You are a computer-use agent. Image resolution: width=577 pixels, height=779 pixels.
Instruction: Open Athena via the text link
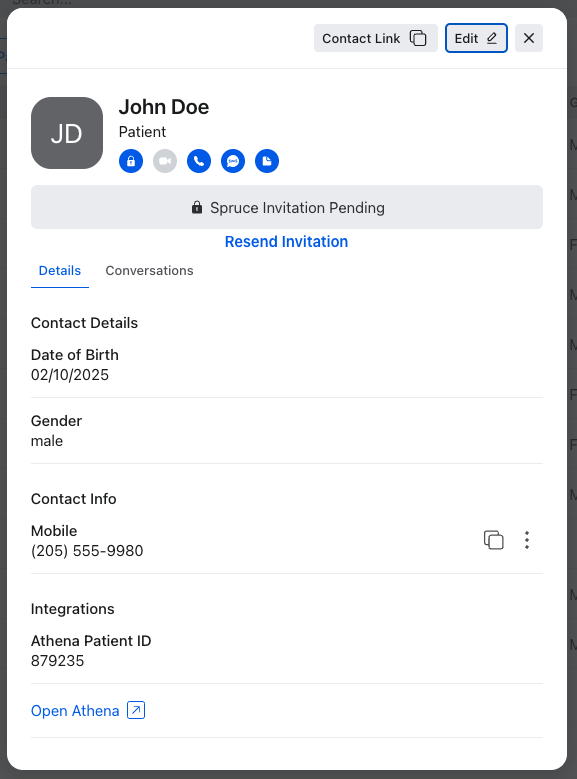coord(75,711)
